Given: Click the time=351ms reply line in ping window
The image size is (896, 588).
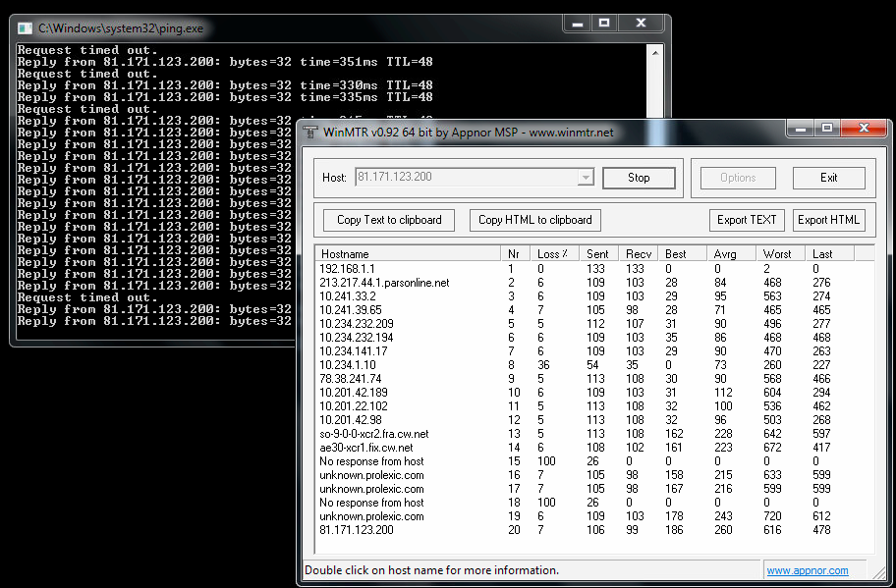Looking at the screenshot, I should (225, 62).
